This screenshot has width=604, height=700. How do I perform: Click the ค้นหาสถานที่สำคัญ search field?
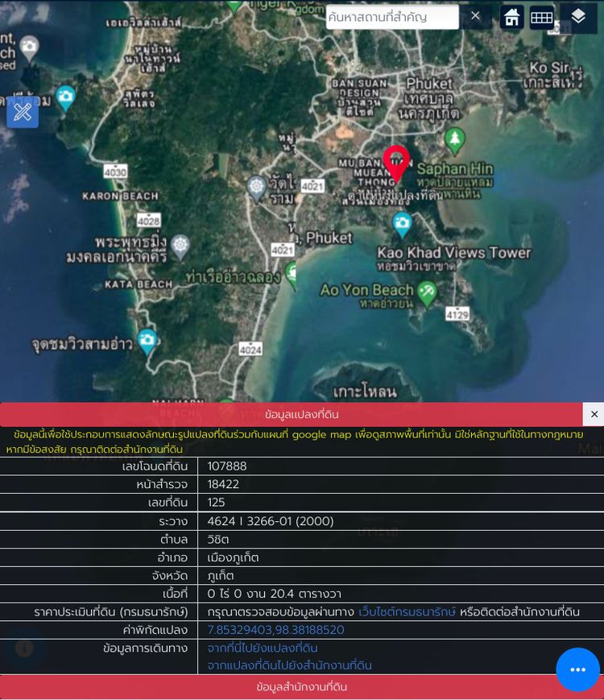click(x=391, y=17)
